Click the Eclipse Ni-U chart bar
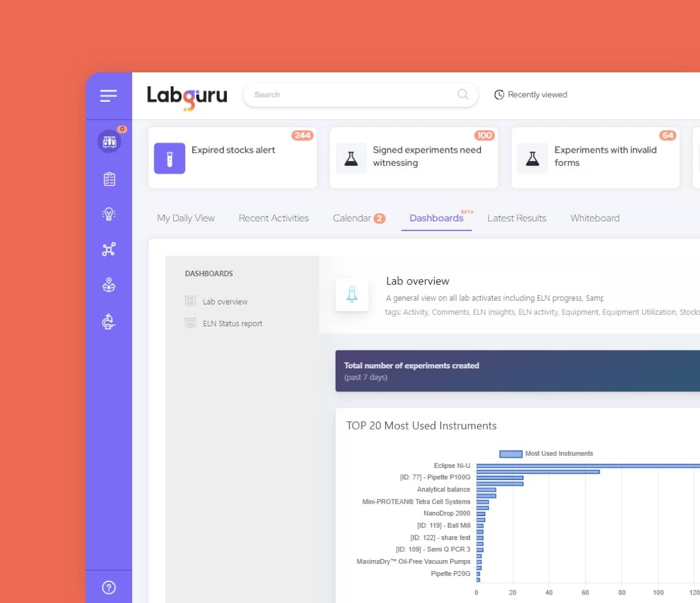The image size is (700, 603). point(588,466)
